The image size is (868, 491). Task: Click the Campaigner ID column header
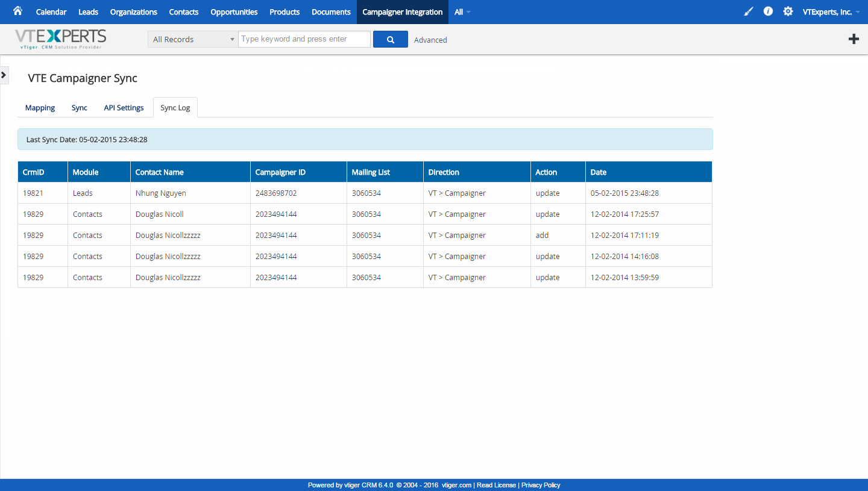298,172
